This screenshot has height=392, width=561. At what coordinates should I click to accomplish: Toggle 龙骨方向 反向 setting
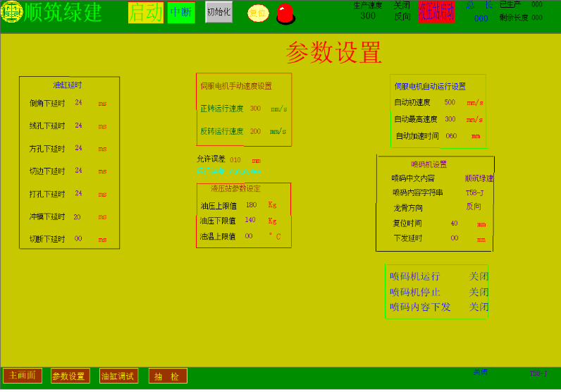(x=474, y=207)
